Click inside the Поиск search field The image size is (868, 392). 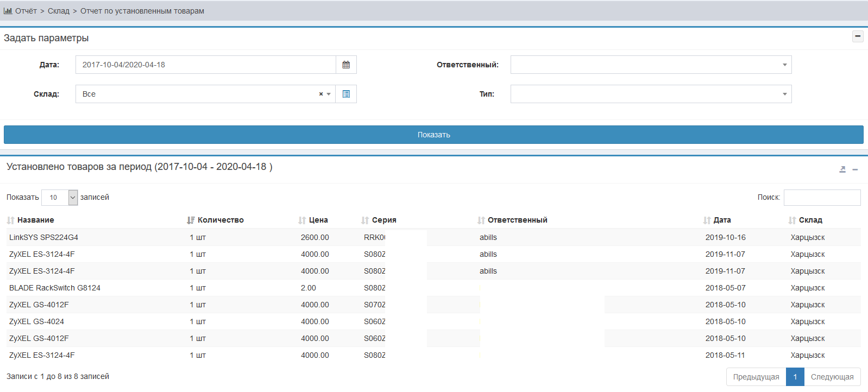pyautogui.click(x=822, y=198)
